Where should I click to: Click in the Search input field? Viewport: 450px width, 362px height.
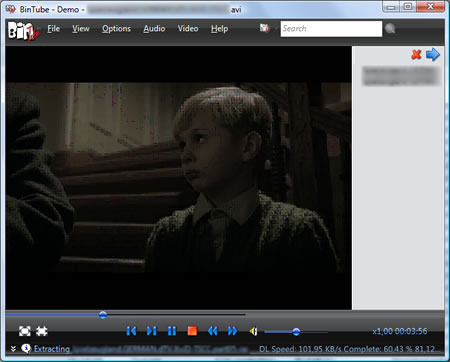[331, 29]
